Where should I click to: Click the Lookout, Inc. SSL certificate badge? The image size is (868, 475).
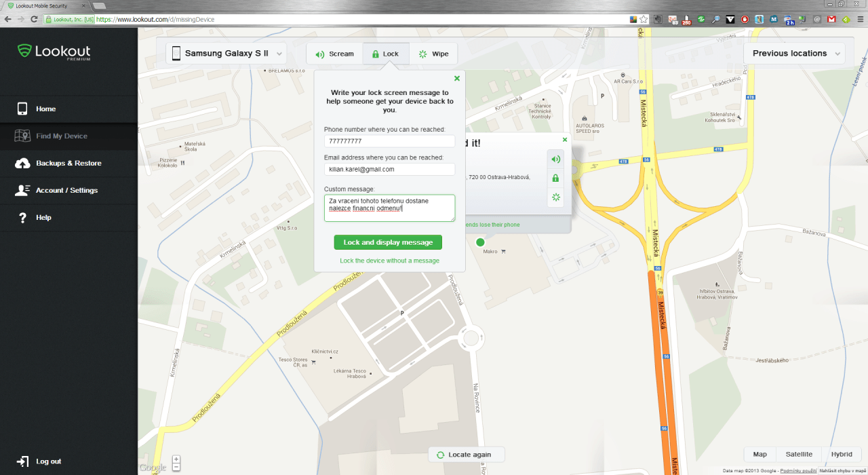tap(69, 20)
